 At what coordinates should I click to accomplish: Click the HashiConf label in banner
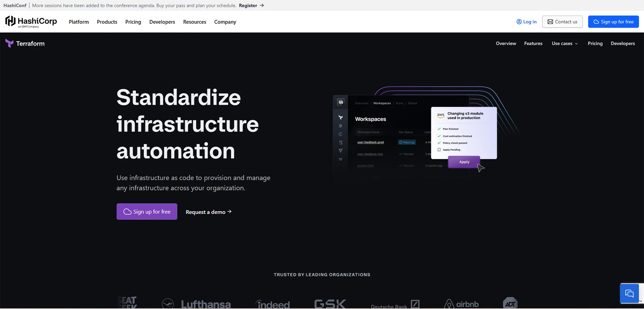tap(15, 5)
